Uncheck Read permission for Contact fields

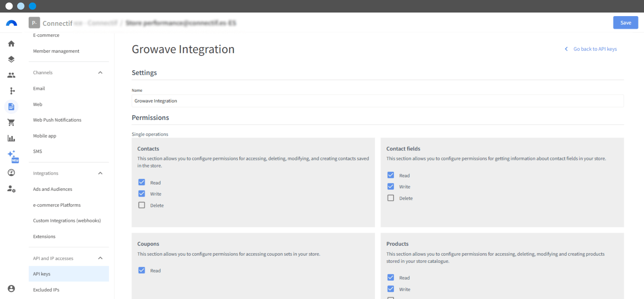[391, 175]
